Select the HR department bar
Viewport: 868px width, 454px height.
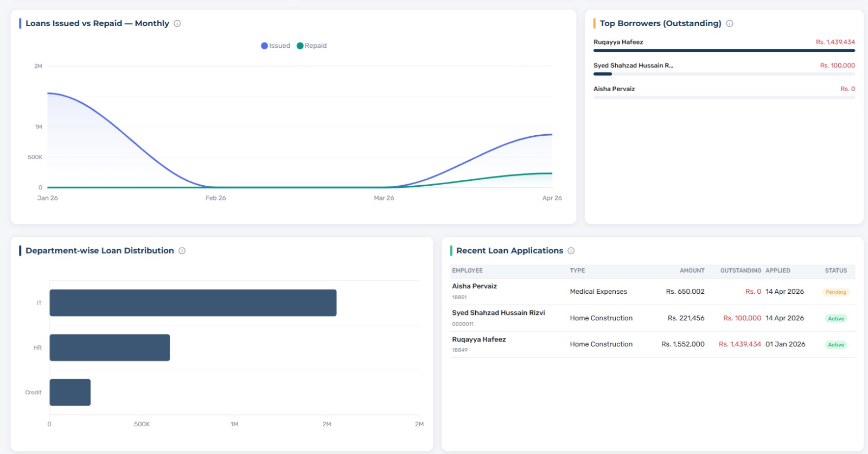(x=110, y=348)
